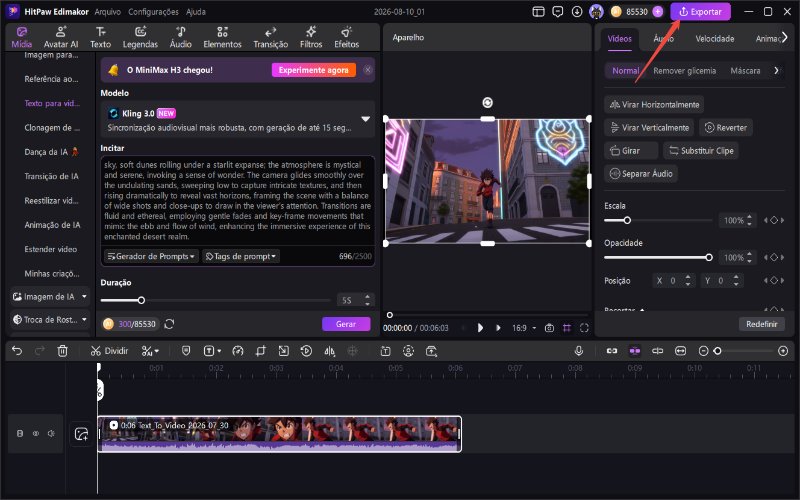Viewport: 800px width, 500px height.
Task: Click the fullscreen icon under preview
Action: [x=584, y=328]
